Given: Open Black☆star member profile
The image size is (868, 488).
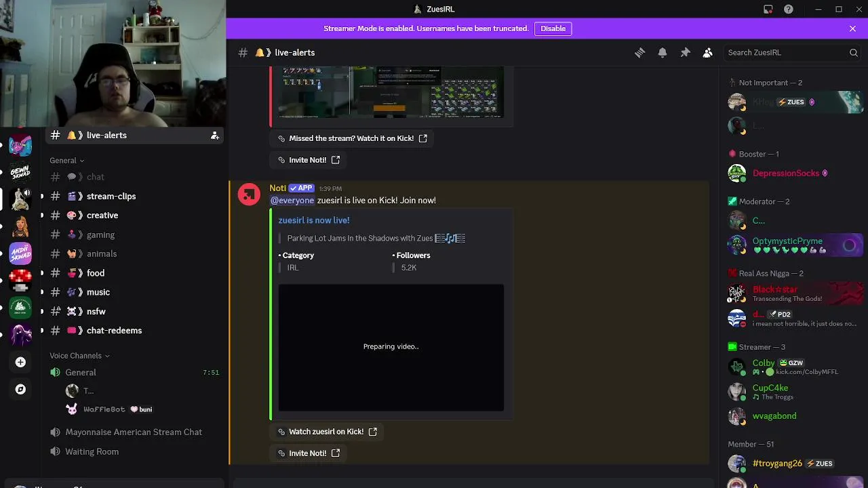Looking at the screenshot, I should click(x=794, y=293).
